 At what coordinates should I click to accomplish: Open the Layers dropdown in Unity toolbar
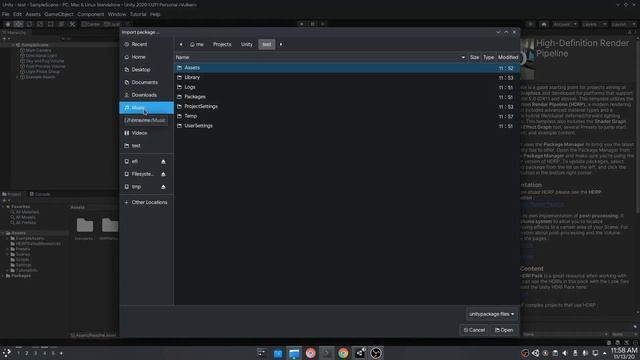pyautogui.click(x=594, y=24)
